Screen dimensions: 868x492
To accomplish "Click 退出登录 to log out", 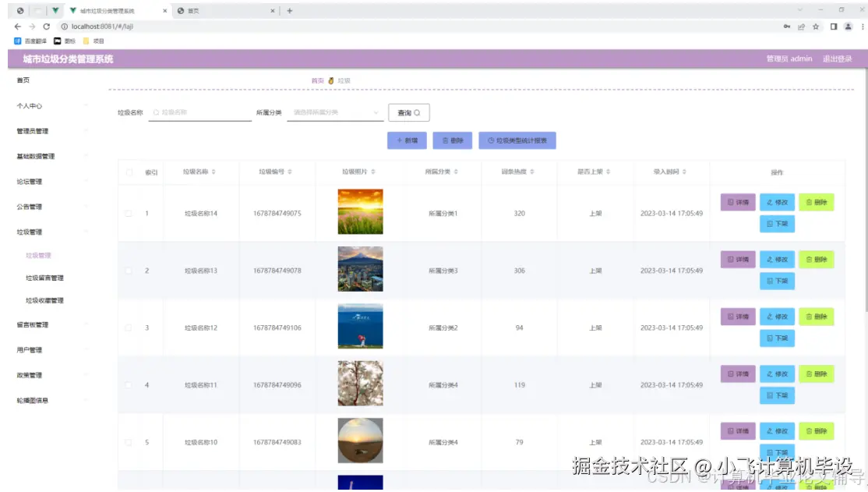I will pos(837,58).
